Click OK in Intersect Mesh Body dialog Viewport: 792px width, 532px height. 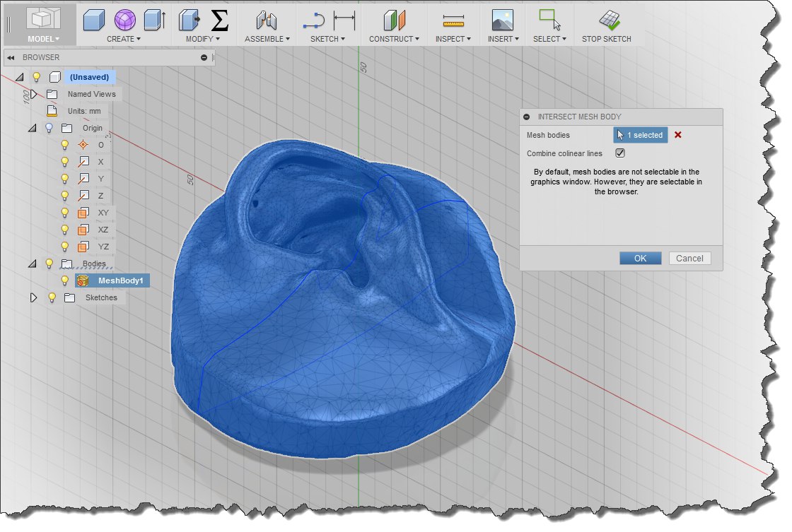coord(640,259)
